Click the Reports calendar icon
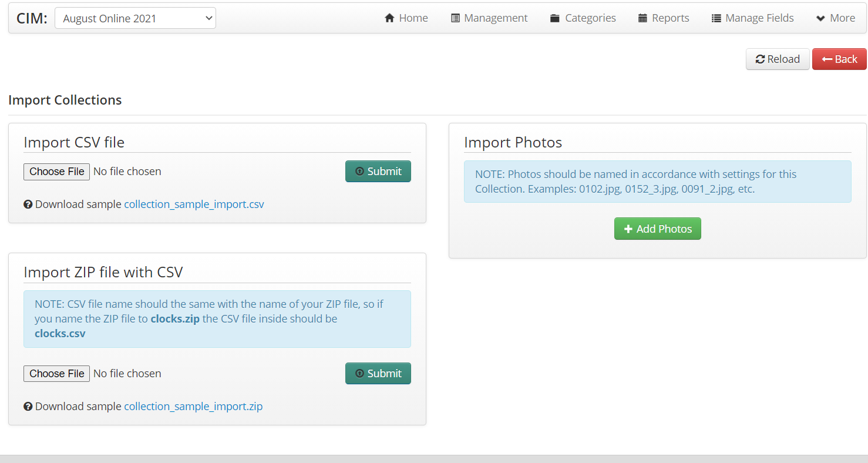Image resolution: width=868 pixels, height=463 pixels. (x=642, y=18)
